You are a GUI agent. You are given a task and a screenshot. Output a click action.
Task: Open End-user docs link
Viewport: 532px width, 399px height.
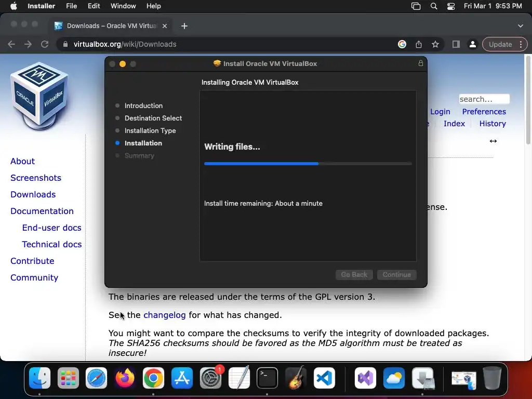tap(51, 228)
